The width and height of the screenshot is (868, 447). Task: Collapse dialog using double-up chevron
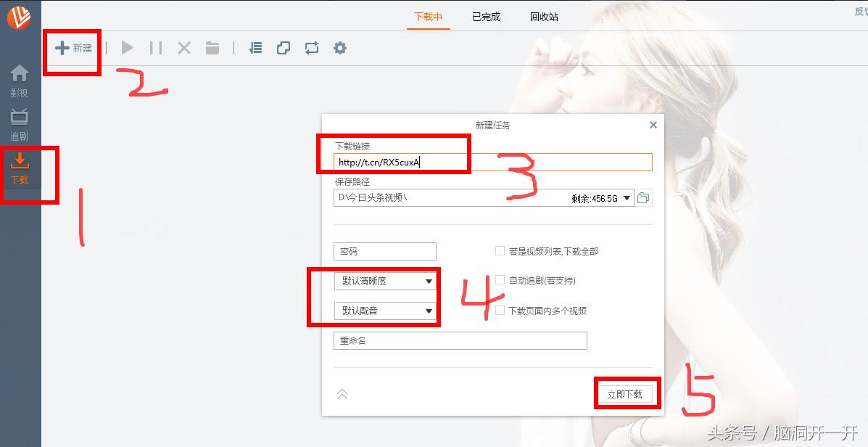click(x=341, y=394)
